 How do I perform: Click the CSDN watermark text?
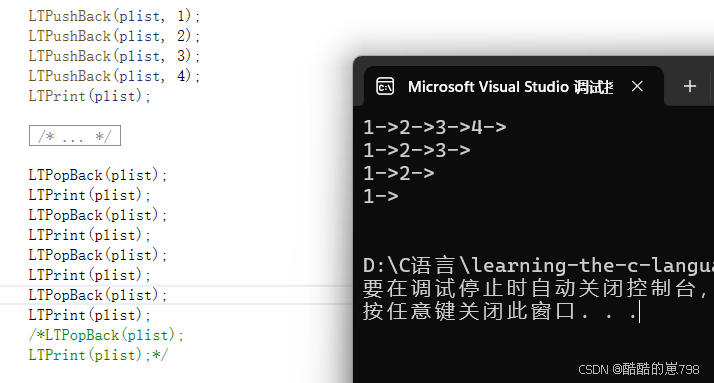click(x=638, y=369)
